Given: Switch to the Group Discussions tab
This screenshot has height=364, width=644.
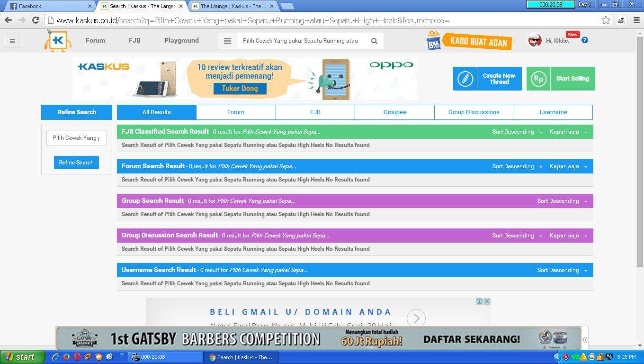Looking at the screenshot, I should pyautogui.click(x=474, y=112).
